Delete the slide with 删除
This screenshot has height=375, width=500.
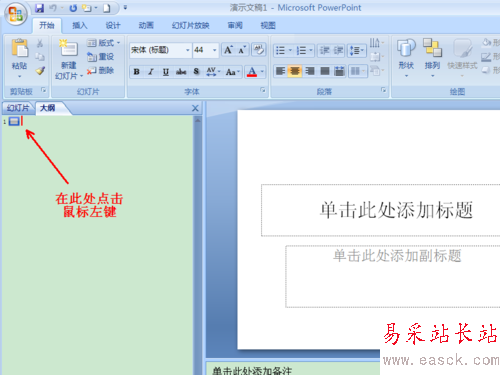pos(100,70)
